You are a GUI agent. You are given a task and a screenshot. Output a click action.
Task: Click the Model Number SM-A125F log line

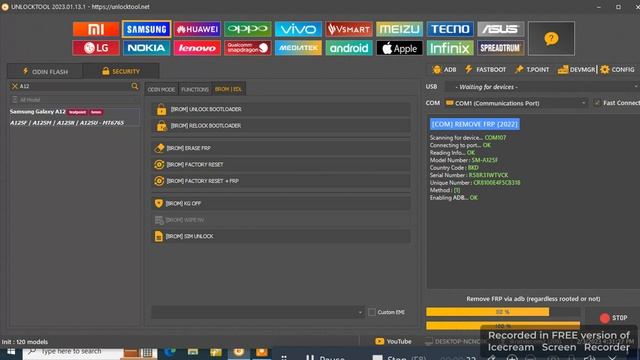463,160
